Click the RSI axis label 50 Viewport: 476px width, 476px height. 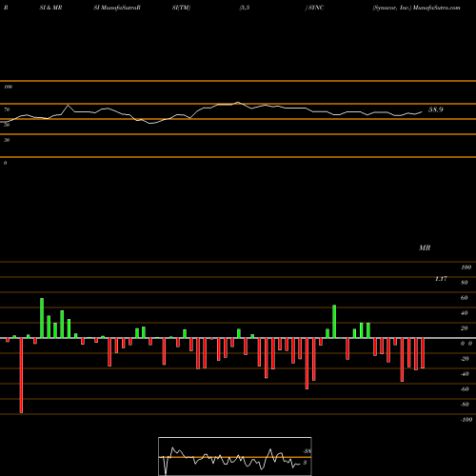pyautogui.click(x=7, y=125)
